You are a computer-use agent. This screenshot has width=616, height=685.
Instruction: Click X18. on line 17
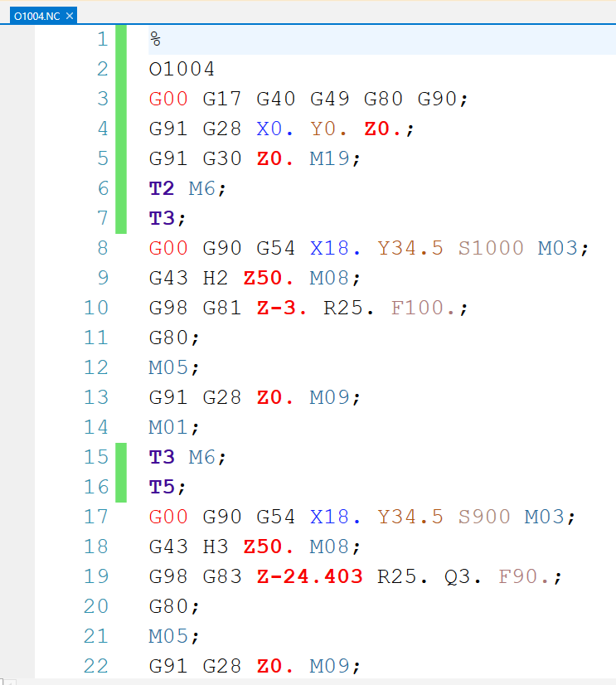coord(335,517)
